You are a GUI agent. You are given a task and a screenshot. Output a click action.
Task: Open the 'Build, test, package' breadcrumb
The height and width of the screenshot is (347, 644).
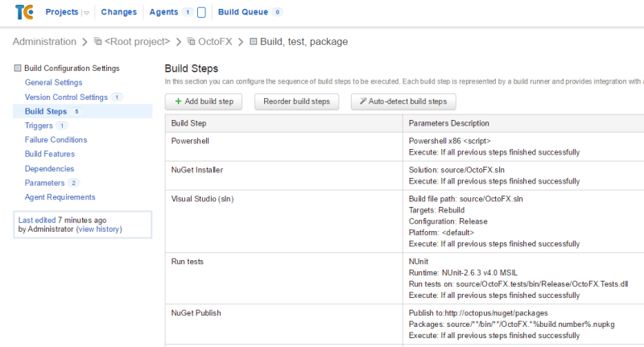click(x=304, y=42)
